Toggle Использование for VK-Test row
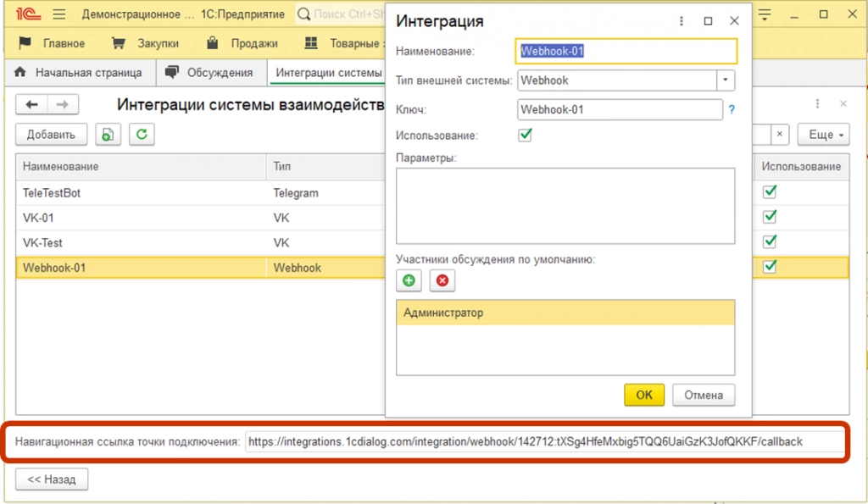 coord(770,241)
